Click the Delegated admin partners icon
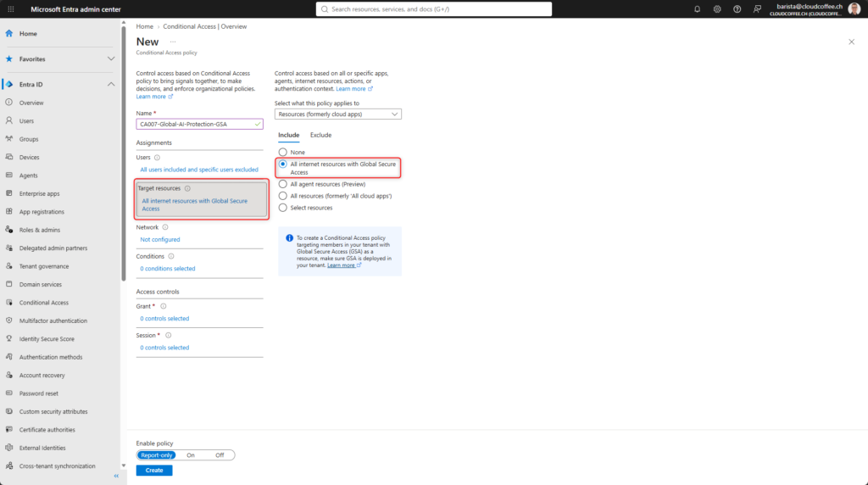Image resolution: width=868 pixels, height=485 pixels. click(x=8, y=248)
